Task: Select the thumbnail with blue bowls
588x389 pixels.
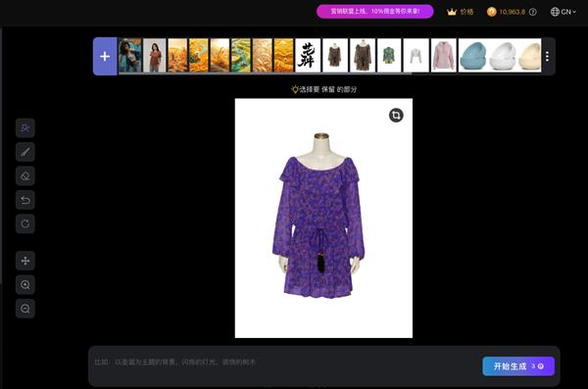Action: (x=500, y=55)
